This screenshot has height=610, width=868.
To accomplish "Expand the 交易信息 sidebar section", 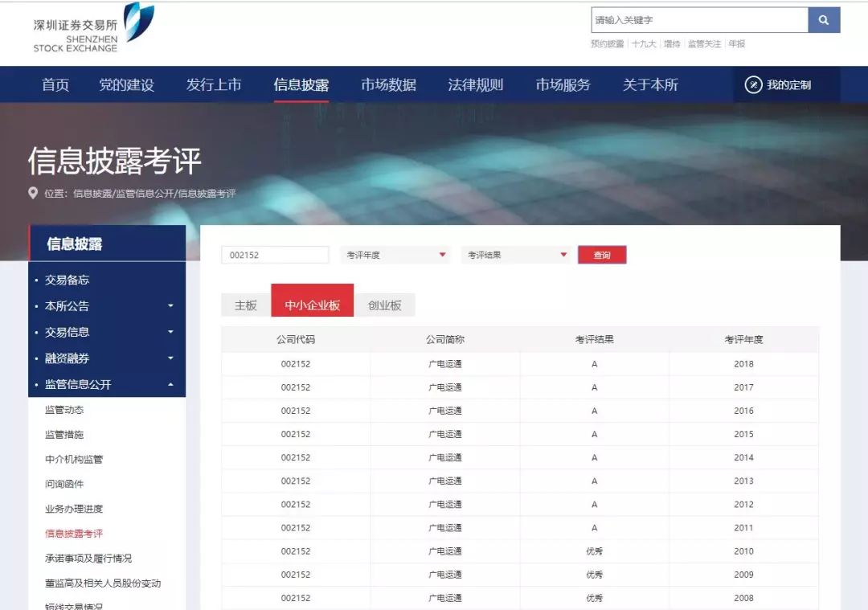I will coord(170,332).
